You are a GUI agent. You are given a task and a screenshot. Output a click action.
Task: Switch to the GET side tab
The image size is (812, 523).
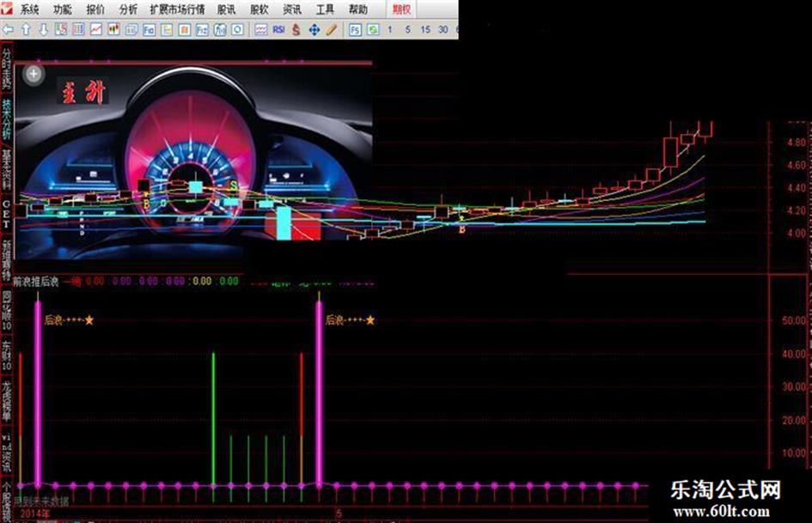click(6, 214)
